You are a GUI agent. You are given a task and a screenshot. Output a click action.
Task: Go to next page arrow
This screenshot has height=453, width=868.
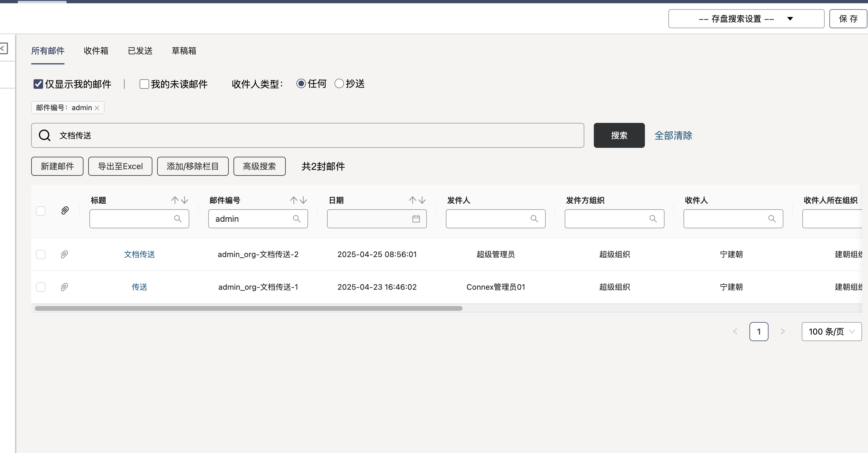tap(782, 332)
